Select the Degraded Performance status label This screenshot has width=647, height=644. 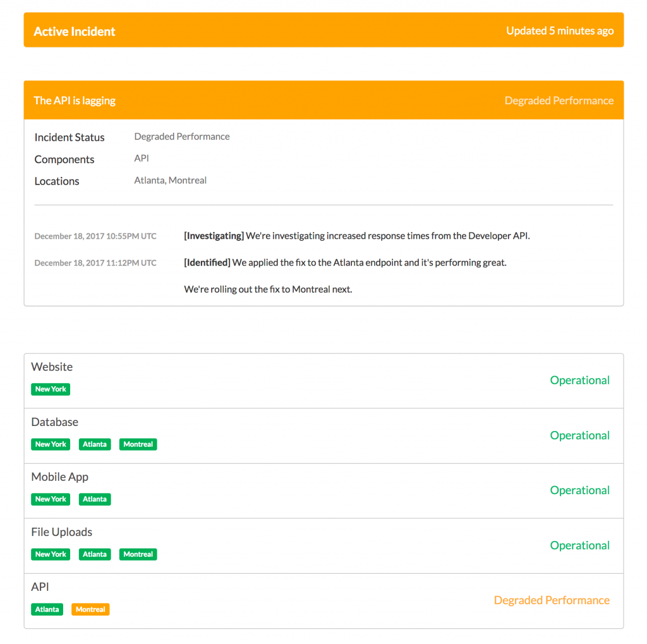tap(559, 100)
